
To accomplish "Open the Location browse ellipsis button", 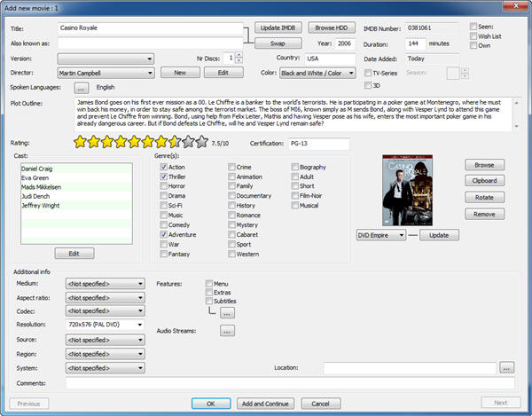I will pyautogui.click(x=506, y=367).
